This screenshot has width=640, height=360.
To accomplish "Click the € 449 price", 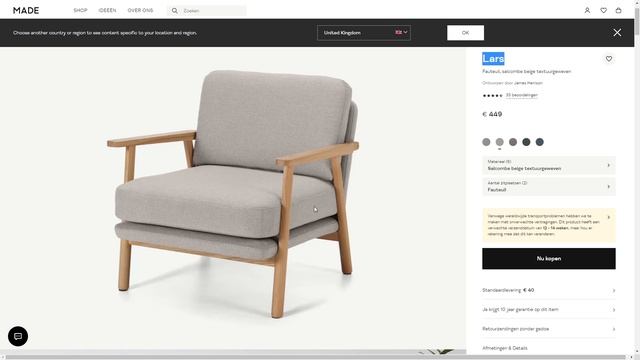I will pyautogui.click(x=492, y=114).
